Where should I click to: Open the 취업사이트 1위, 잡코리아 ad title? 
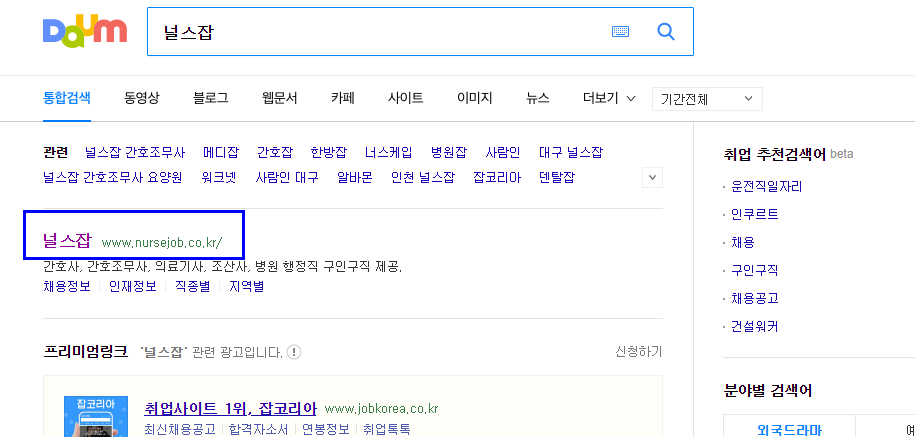231,408
